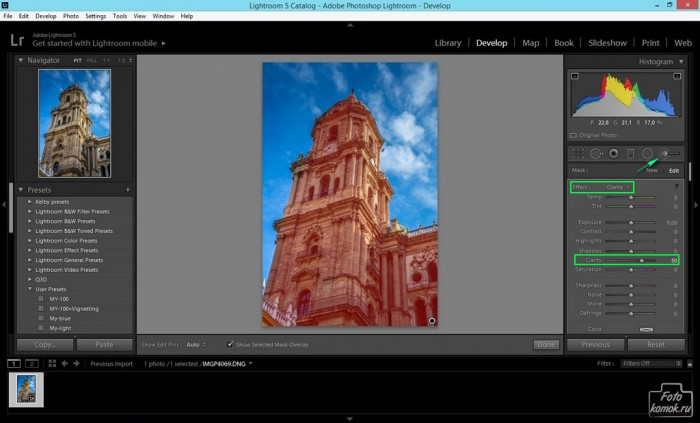Viewport: 700px width, 423px height.
Task: Collapse User Presets folder
Action: 30,289
